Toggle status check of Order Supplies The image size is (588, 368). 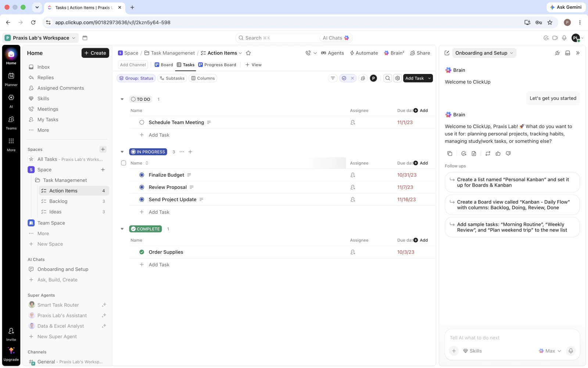coord(141,252)
